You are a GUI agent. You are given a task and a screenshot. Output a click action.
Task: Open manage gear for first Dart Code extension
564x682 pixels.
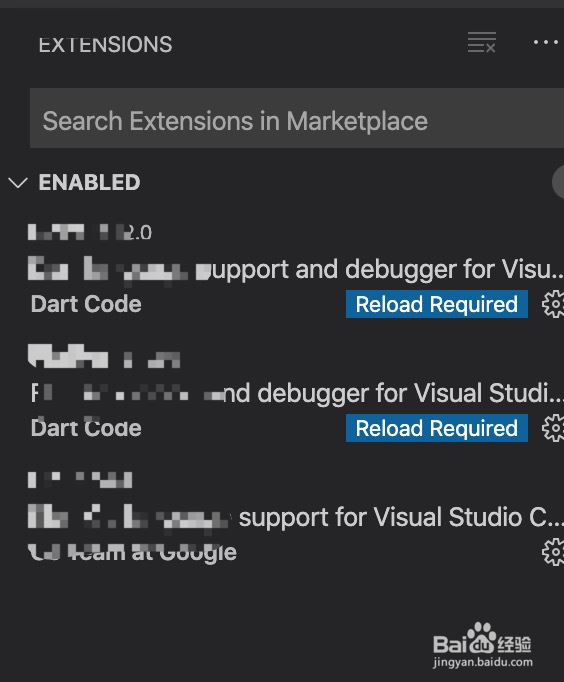click(x=553, y=304)
